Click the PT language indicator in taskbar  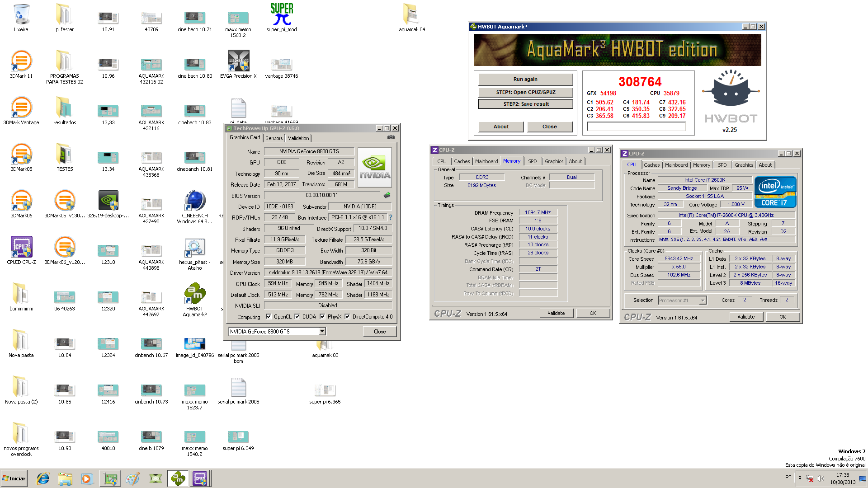(x=788, y=478)
